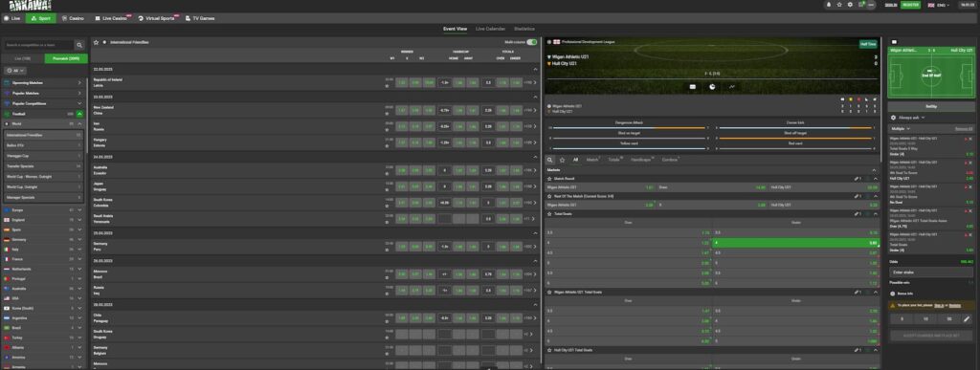Choose the 50 quick stake button
The image size is (980, 370).
[948, 318]
